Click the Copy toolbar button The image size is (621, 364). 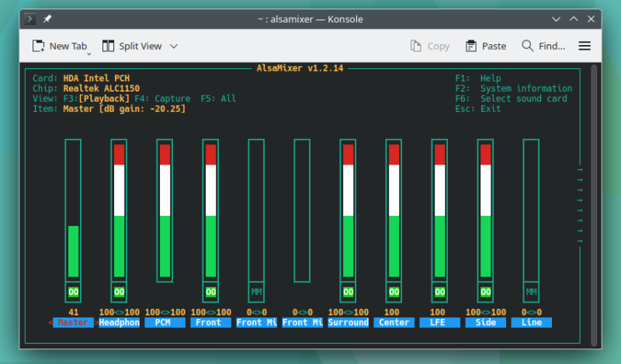[430, 46]
